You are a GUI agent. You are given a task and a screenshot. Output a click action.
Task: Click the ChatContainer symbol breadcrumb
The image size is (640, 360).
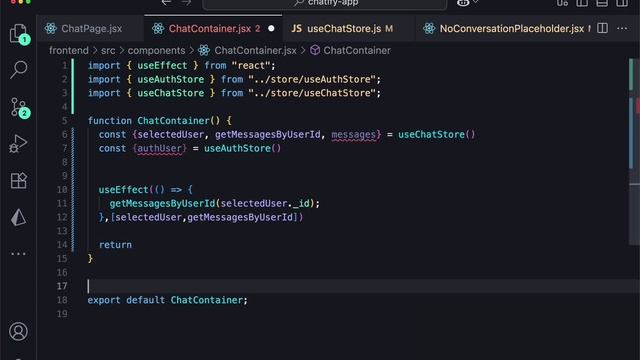pyautogui.click(x=357, y=51)
